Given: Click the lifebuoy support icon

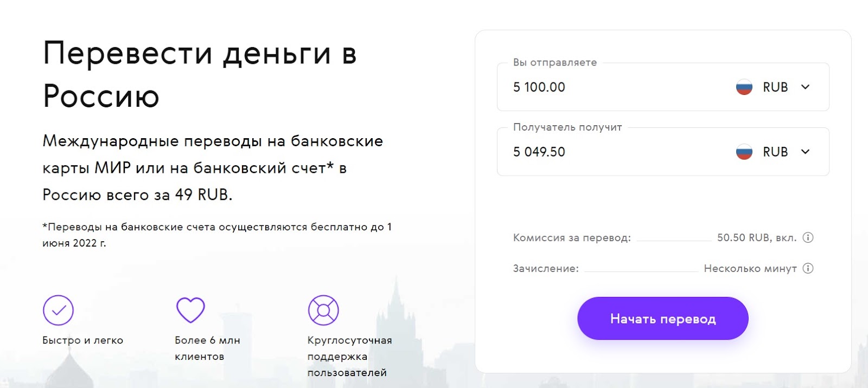Looking at the screenshot, I should pos(323,310).
